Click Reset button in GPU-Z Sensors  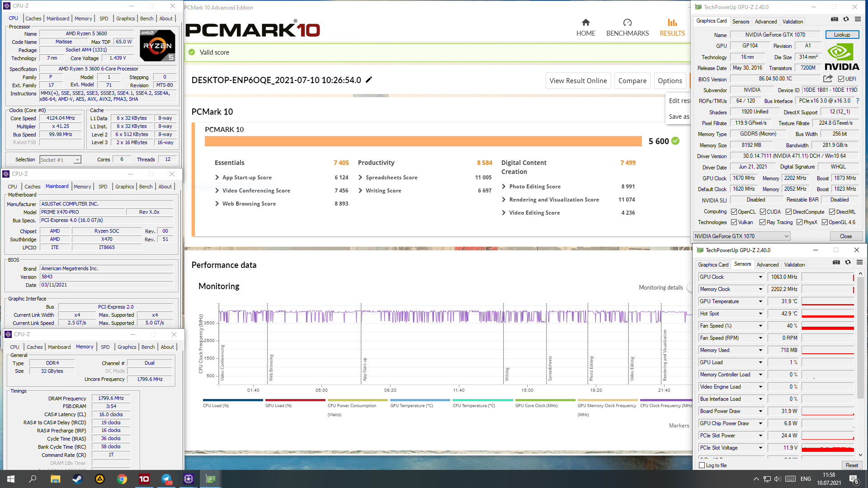852,465
